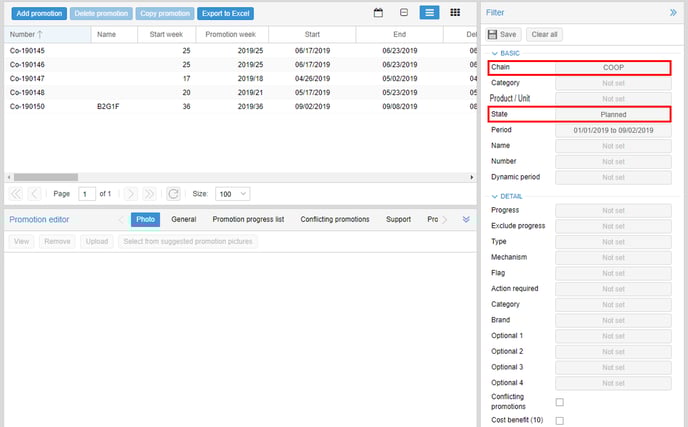The width and height of the screenshot is (688, 427).
Task: Click the horizontal scrollbar thumb
Action: pos(46,177)
